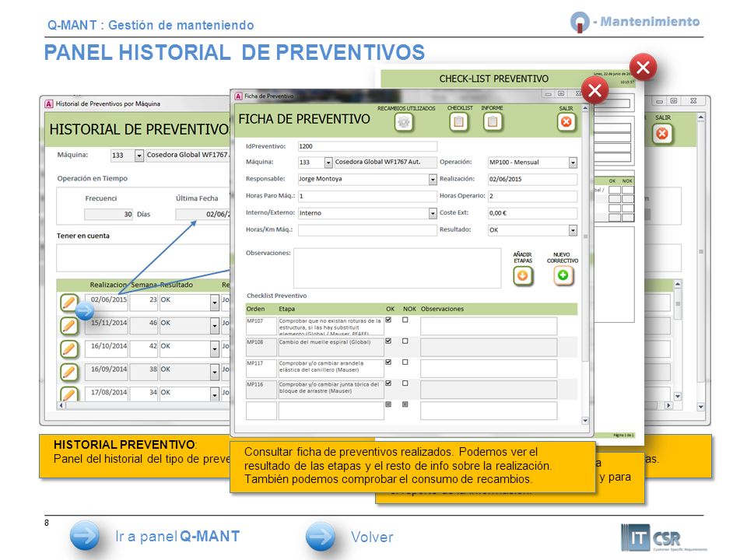Click the Checklist clipboard icon

(459, 122)
